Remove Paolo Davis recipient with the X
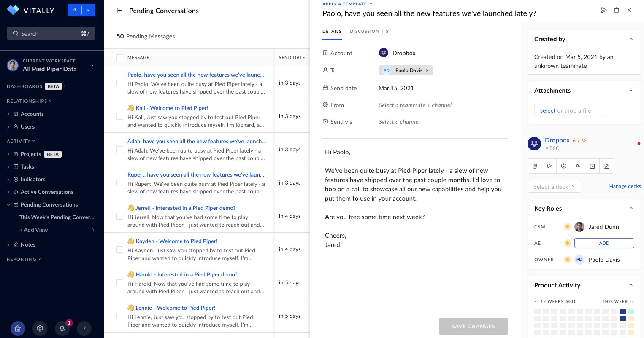This screenshot has height=338, width=644. tap(427, 70)
